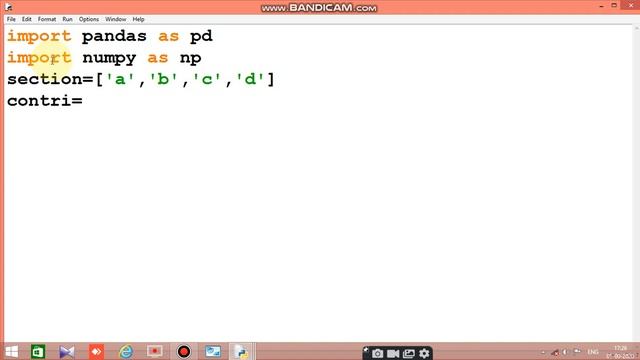Maximize the IDLE editor window
640x360 pixels.
(x=614, y=6)
